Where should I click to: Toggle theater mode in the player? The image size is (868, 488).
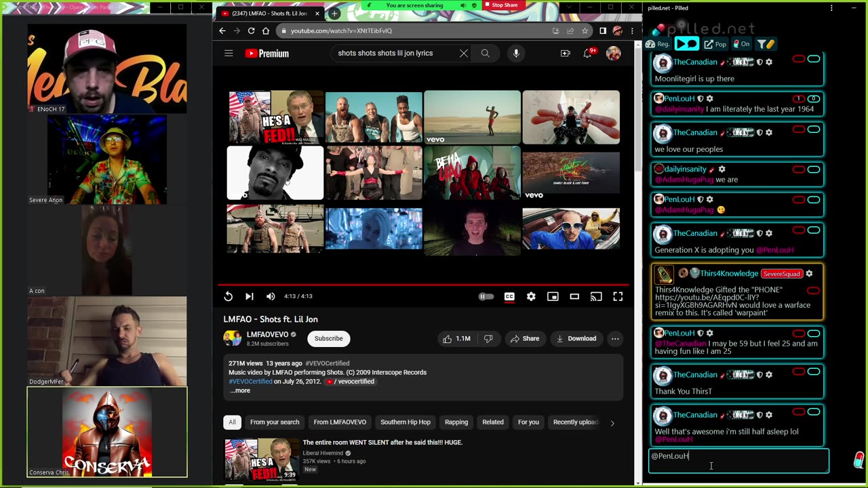pos(574,296)
